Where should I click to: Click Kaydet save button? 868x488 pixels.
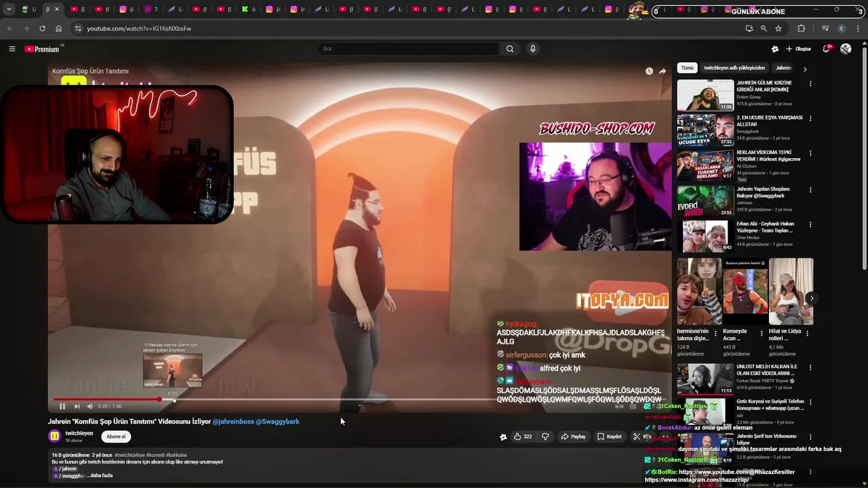609,436
